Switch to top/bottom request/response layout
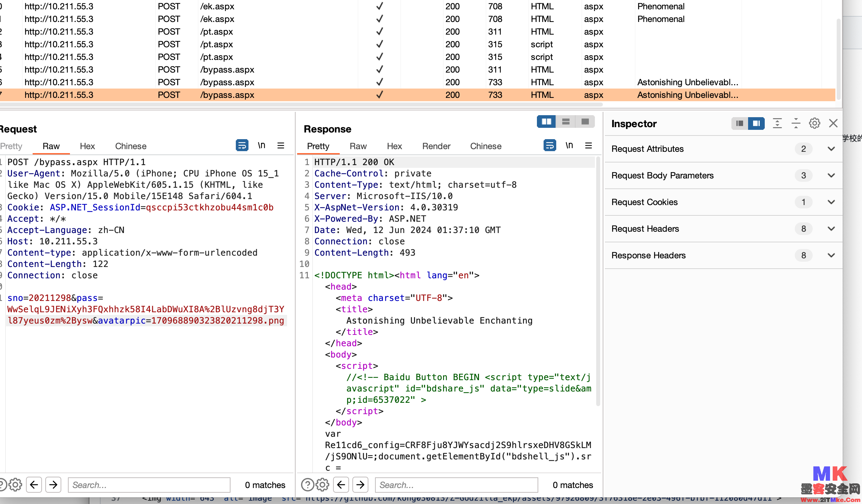The height and width of the screenshot is (504, 862). click(566, 122)
